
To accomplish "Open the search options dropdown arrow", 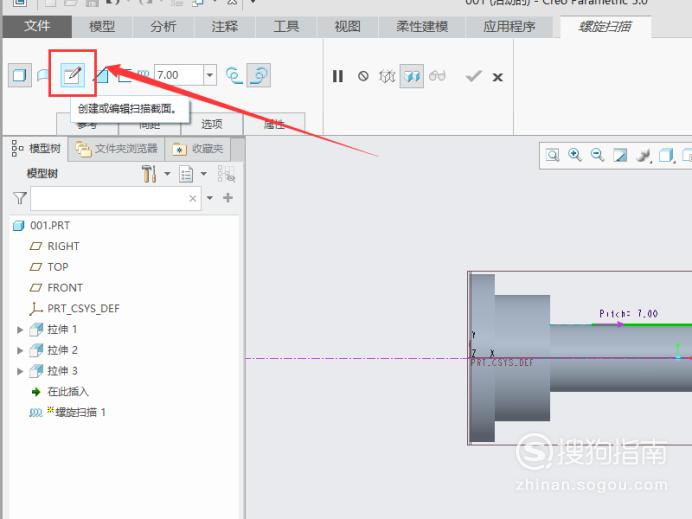I will coord(210,198).
